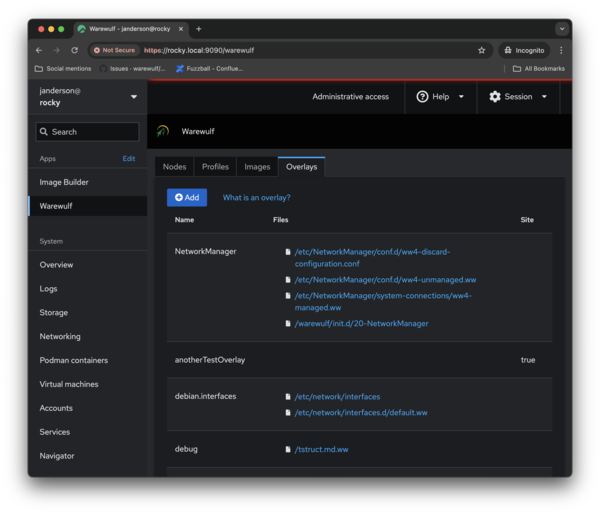Open the Logs page
This screenshot has height=514, width=600.
88,289
